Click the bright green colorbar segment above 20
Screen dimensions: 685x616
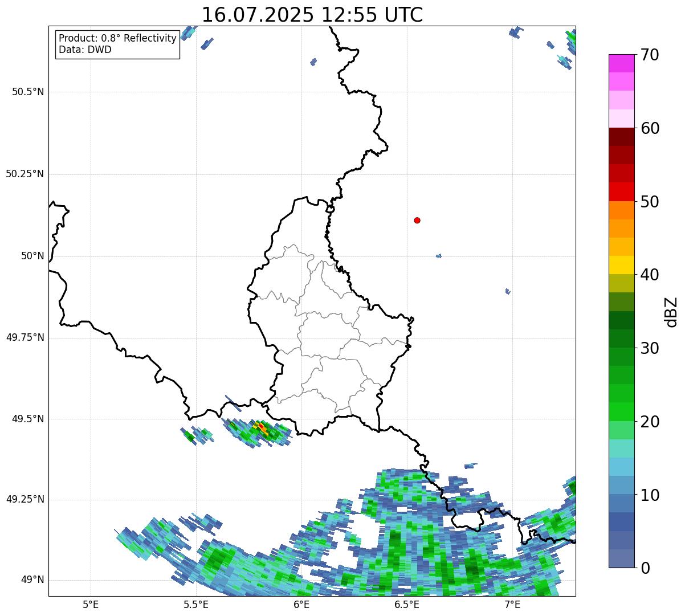click(621, 412)
